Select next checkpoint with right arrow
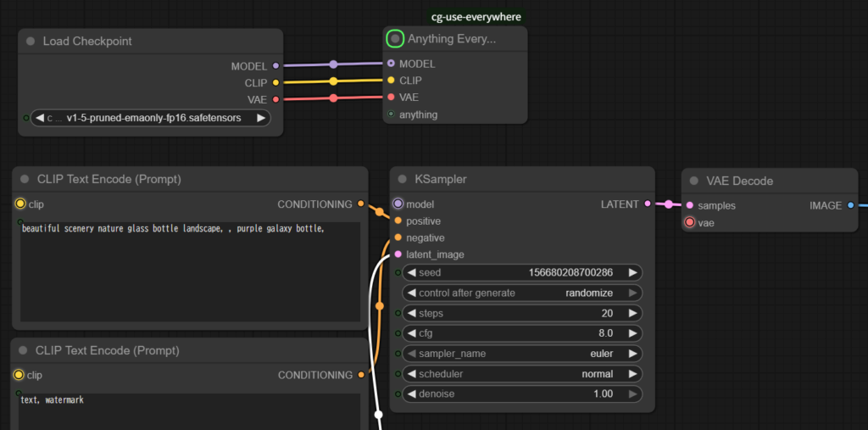The width and height of the screenshot is (868, 430). (x=261, y=118)
